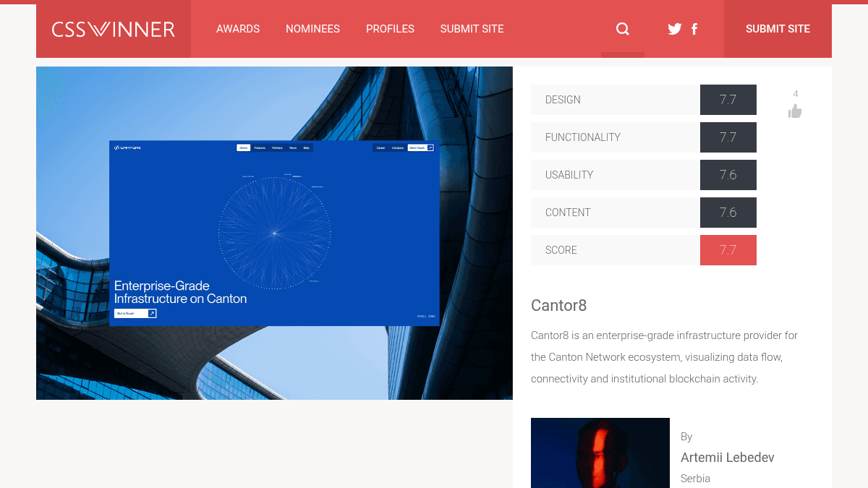Like the site with thumbs-up icon
Image resolution: width=868 pixels, height=488 pixels.
pos(795,111)
